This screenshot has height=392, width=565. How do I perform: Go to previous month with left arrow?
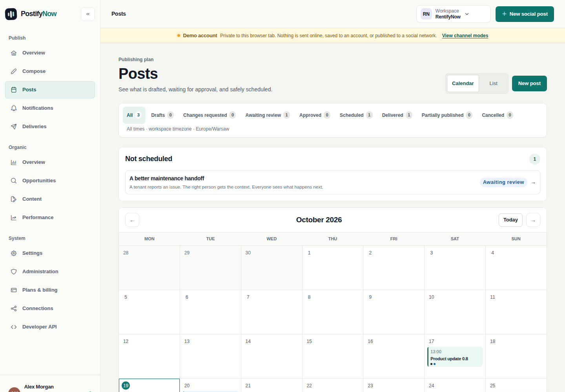(x=132, y=220)
